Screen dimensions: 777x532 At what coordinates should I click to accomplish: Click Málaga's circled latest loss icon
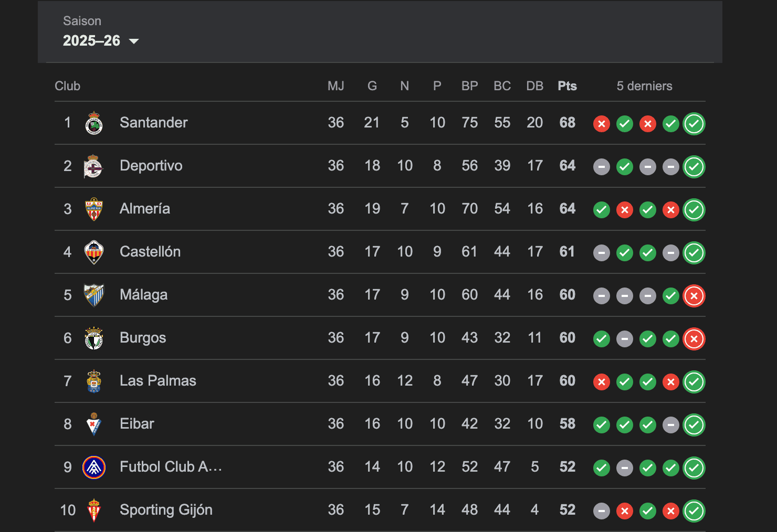pyautogui.click(x=694, y=296)
